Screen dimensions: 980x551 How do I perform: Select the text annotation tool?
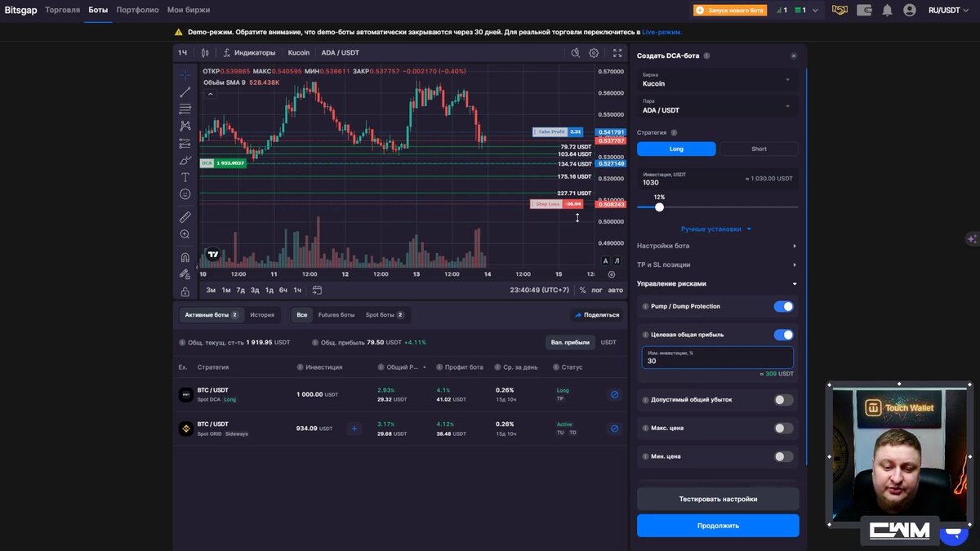(x=185, y=177)
